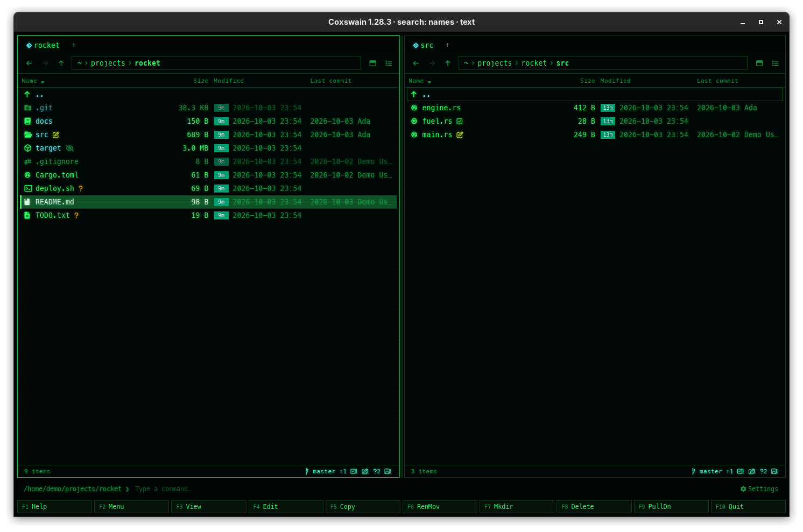Go up one folder in right pane toolbar
The image size is (803, 532).
448,63
